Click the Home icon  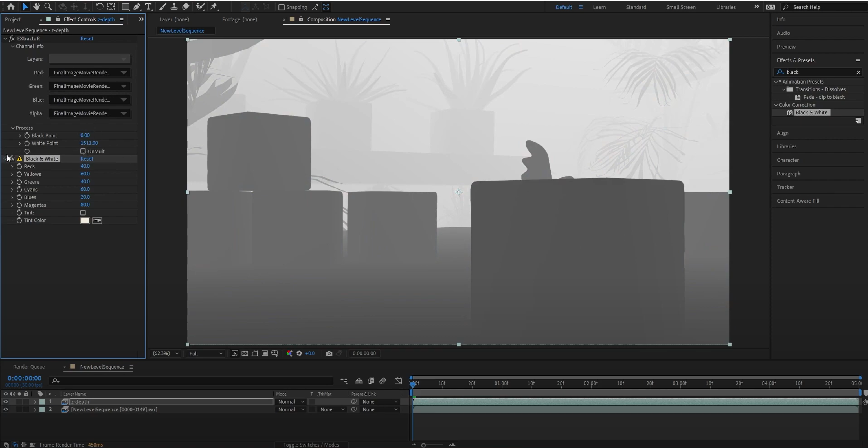tap(11, 6)
